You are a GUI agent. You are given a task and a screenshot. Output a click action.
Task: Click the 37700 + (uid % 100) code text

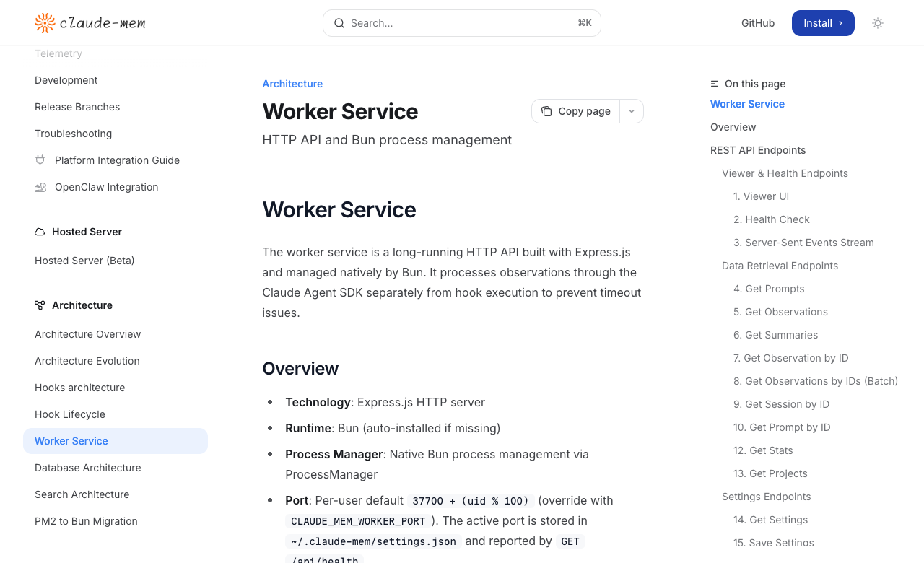[471, 501]
